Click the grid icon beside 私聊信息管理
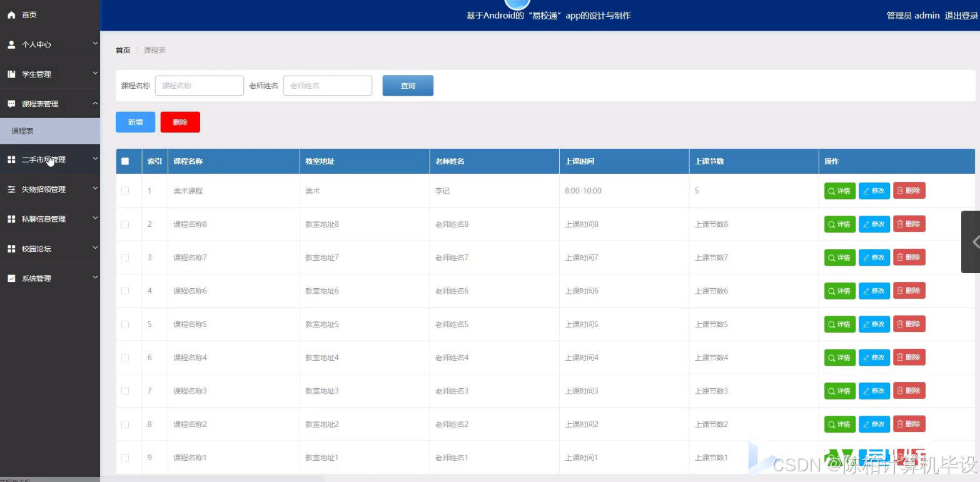980x482 pixels. point(11,219)
